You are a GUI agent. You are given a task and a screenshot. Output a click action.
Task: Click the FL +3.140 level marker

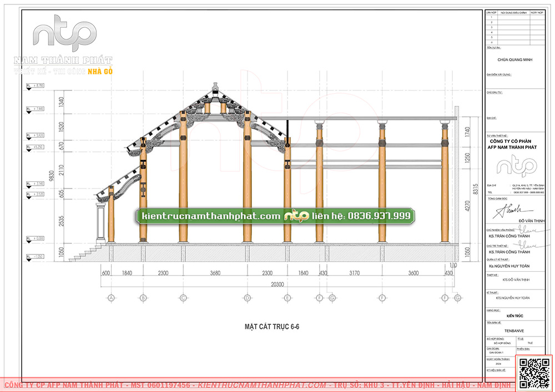coord(35,184)
